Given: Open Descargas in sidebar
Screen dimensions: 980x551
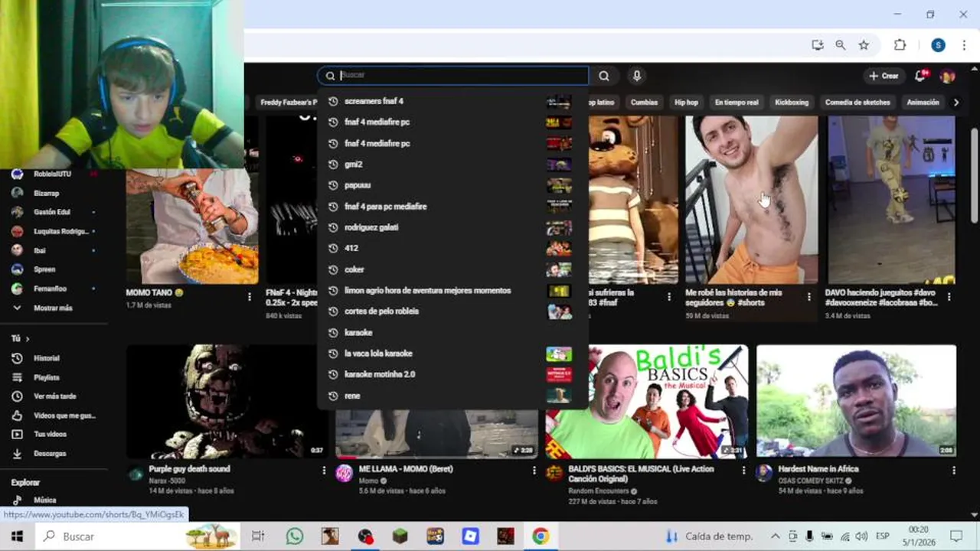Looking at the screenshot, I should click(50, 453).
